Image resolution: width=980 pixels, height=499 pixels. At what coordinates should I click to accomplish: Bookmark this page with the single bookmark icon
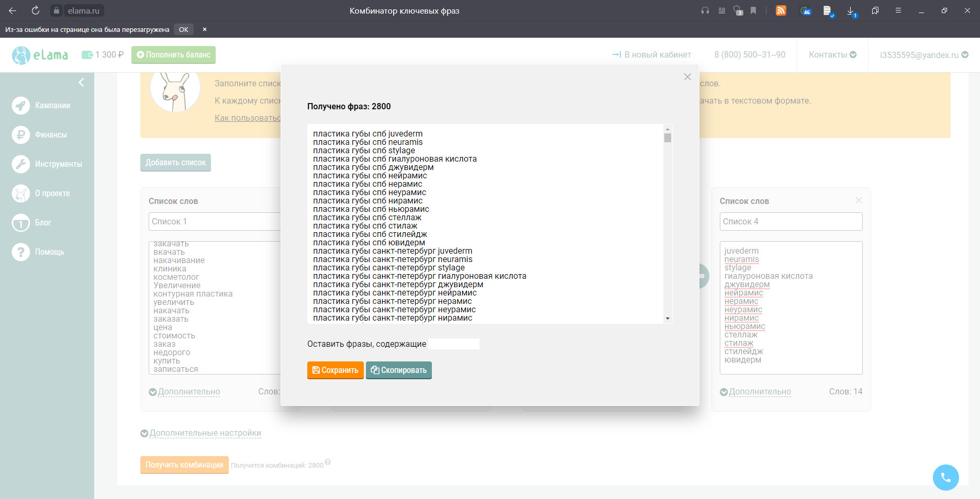753,10
